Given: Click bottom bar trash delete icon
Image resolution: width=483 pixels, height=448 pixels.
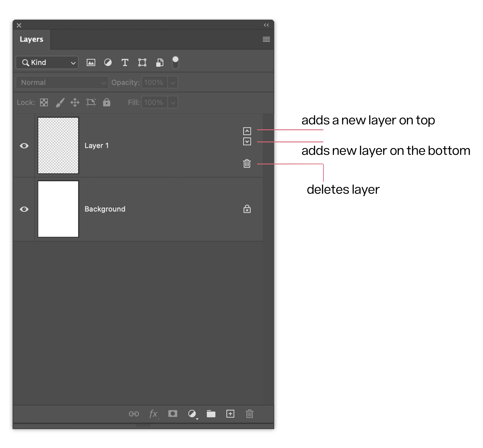Looking at the screenshot, I should click(x=249, y=414).
